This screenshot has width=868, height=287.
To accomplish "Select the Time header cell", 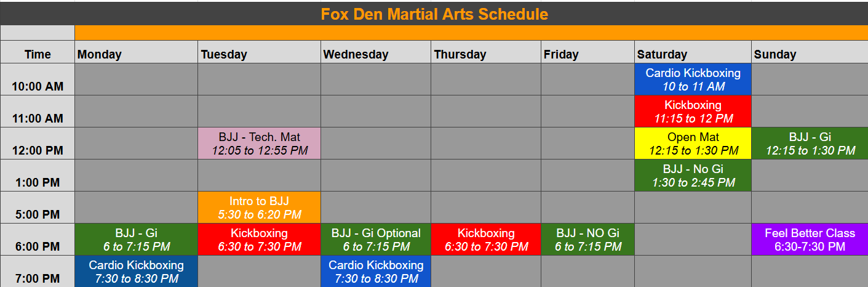I will click(38, 52).
